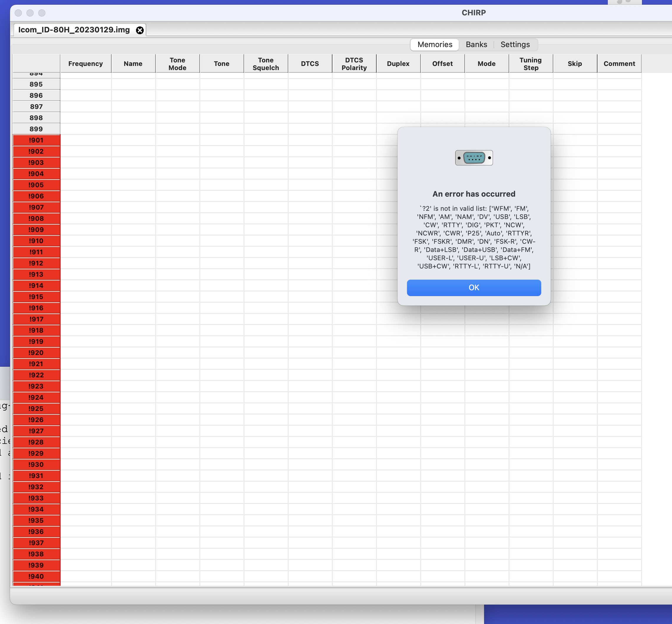672x624 pixels.
Task: Open the Settings tab
Action: [x=515, y=44]
